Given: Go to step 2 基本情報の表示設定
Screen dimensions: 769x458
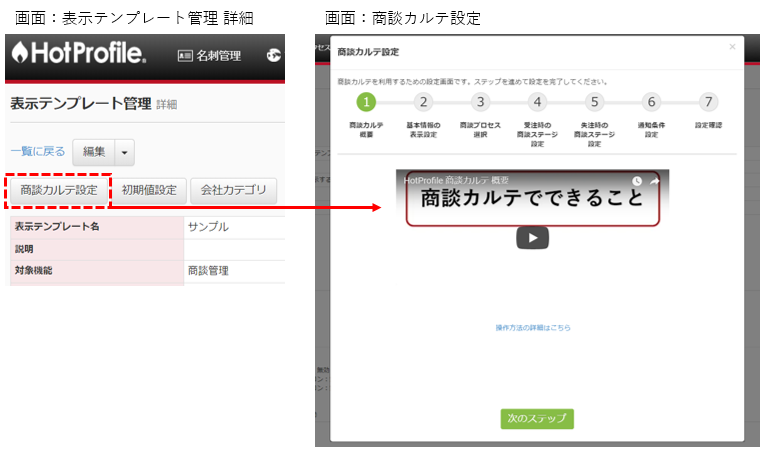Looking at the screenshot, I should tap(423, 102).
